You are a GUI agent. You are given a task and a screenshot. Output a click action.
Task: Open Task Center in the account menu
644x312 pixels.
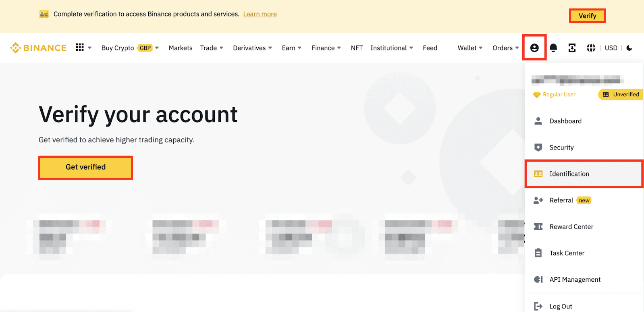[584, 253]
